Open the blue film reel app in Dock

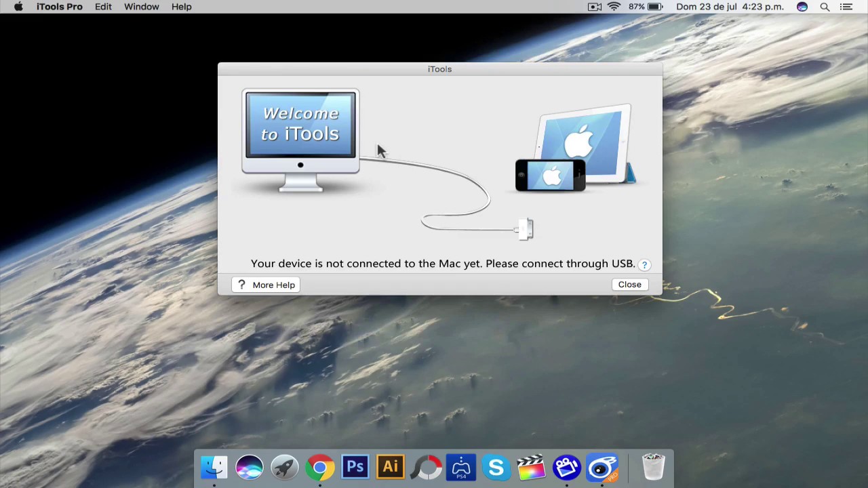567,468
